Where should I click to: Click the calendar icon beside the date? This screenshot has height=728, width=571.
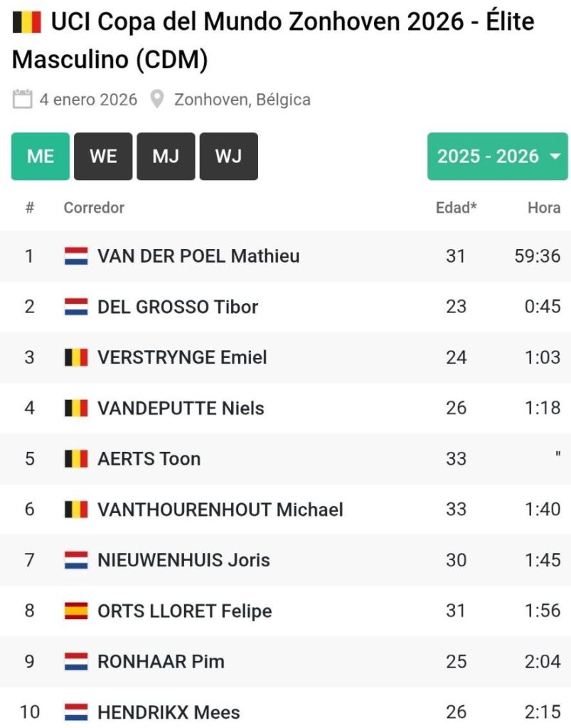[23, 99]
